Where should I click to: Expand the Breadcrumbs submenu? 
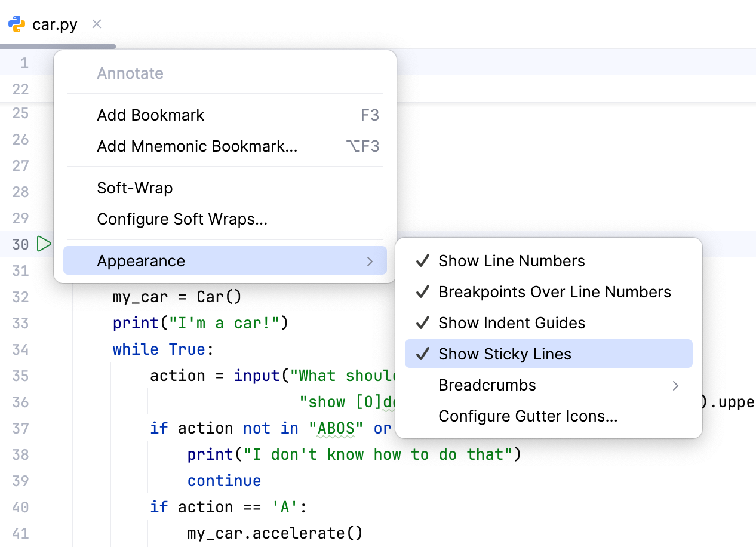click(487, 385)
